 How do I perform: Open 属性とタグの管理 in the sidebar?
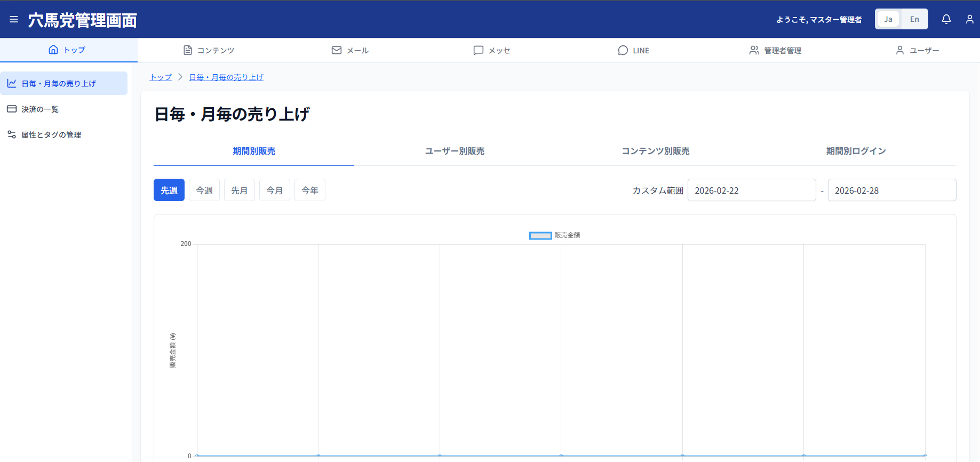tap(51, 135)
